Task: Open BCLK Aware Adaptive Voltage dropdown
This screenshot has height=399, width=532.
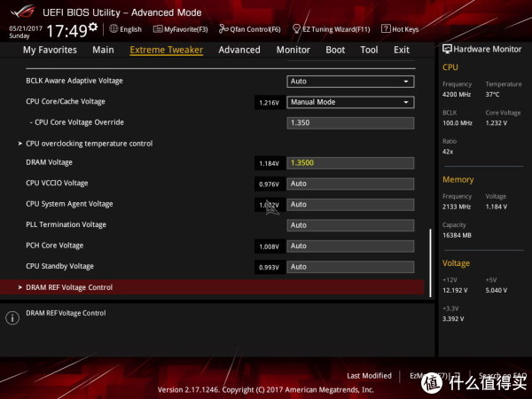Action: tap(350, 82)
